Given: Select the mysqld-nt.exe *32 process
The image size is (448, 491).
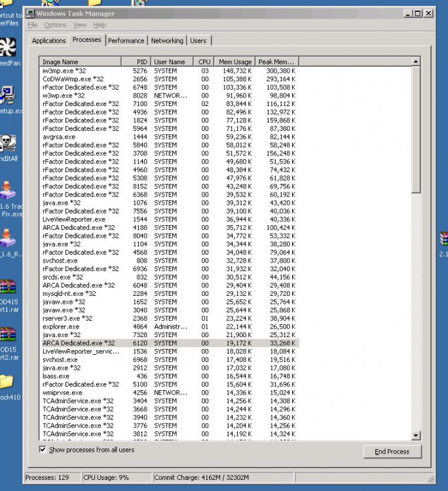Looking at the screenshot, I should click(x=170, y=293).
